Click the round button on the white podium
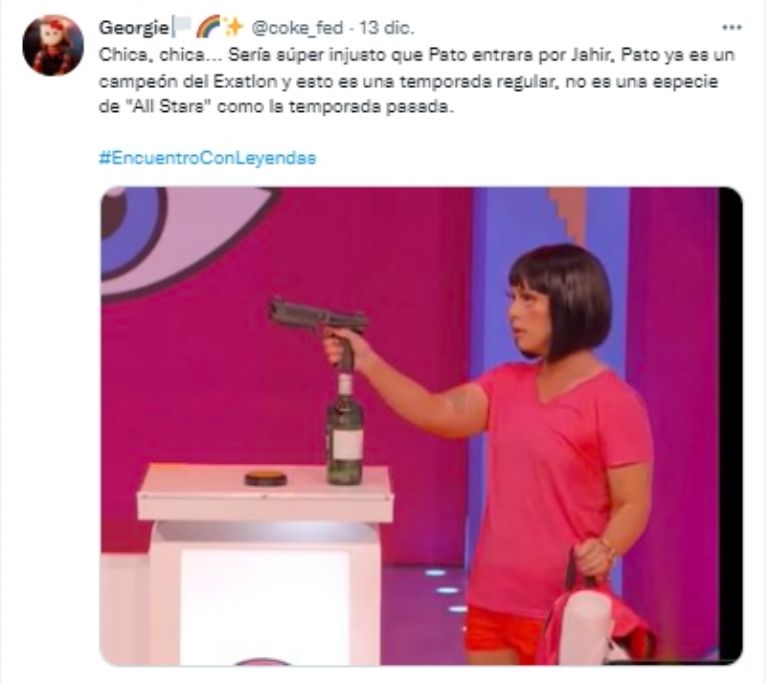768x683 pixels. pyautogui.click(x=265, y=479)
